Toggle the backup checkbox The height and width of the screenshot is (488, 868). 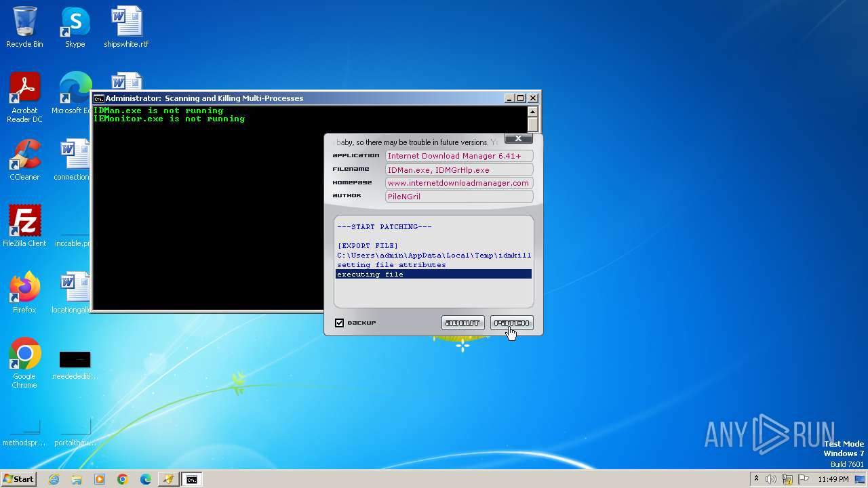[x=340, y=323]
